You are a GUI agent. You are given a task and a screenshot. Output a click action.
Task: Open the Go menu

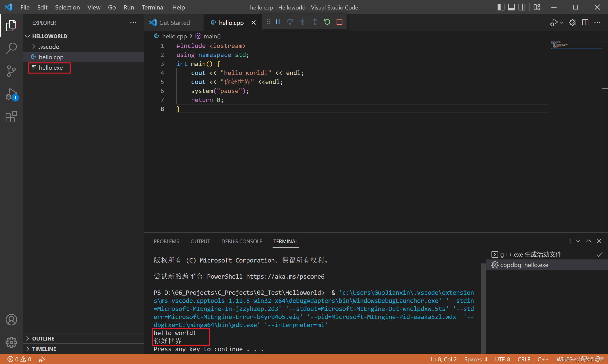[112, 7]
